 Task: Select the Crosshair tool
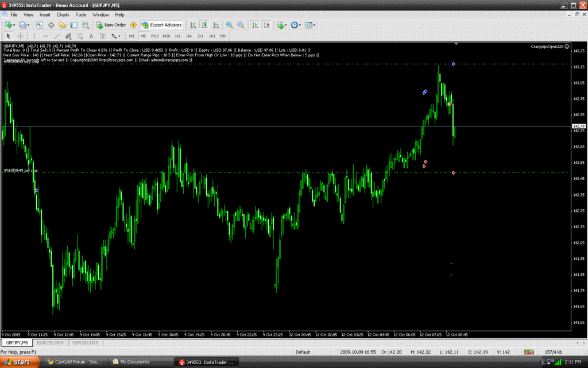(20, 36)
